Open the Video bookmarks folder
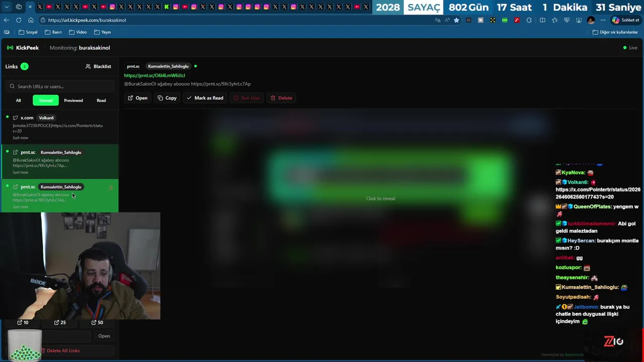The width and height of the screenshot is (644, 362). coord(78,32)
